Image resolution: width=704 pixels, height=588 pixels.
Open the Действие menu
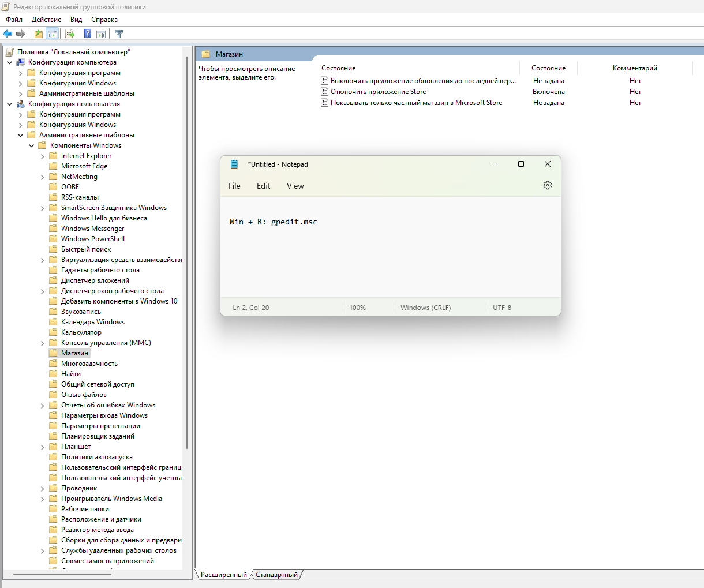pyautogui.click(x=46, y=20)
